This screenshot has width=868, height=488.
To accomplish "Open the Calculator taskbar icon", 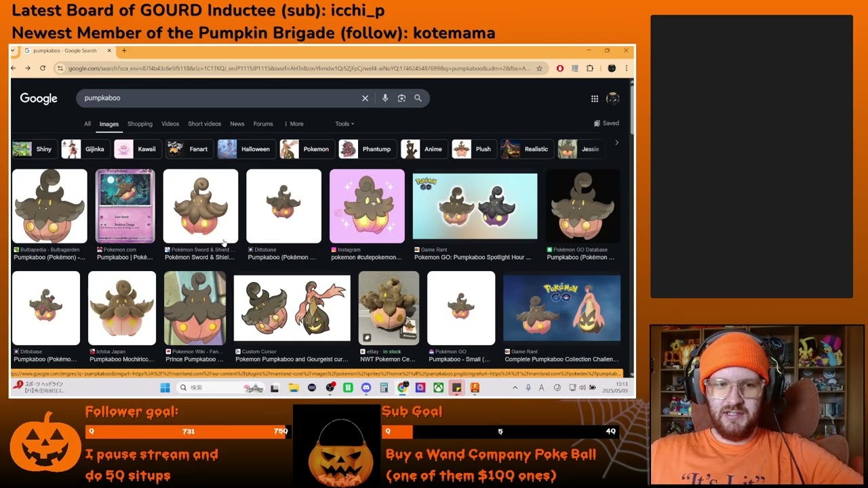I will pos(384,388).
